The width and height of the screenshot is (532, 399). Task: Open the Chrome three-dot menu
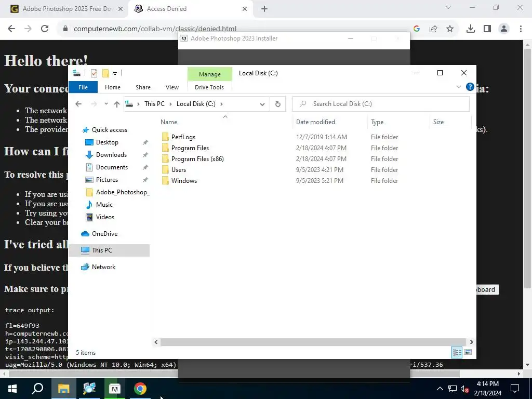[x=521, y=29]
